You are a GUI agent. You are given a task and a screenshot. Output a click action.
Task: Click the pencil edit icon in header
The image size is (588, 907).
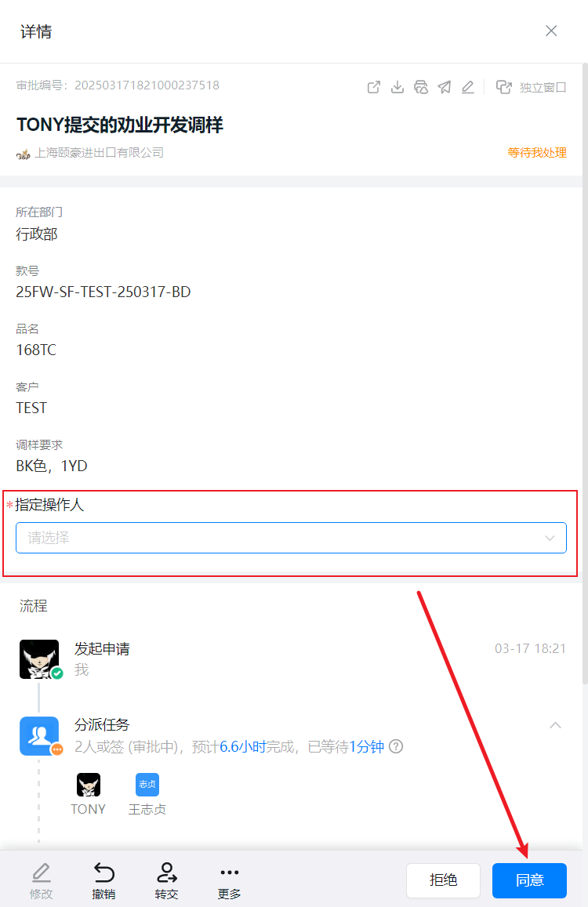(467, 87)
